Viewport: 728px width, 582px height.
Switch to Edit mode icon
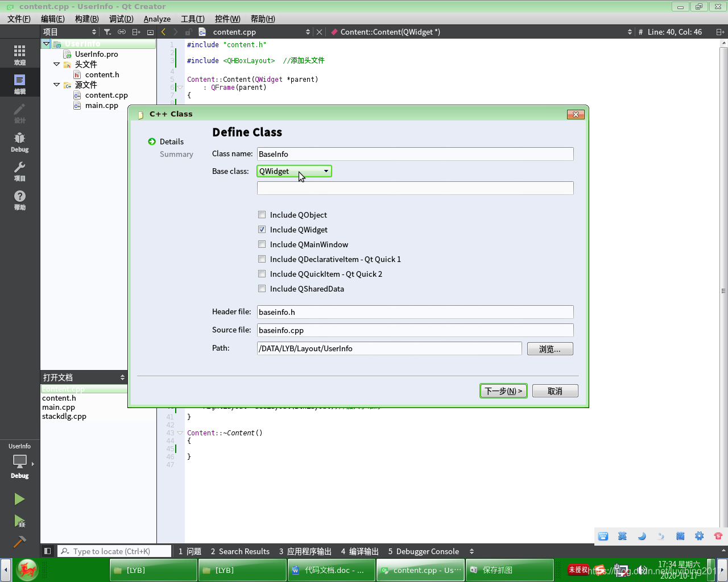[20, 84]
